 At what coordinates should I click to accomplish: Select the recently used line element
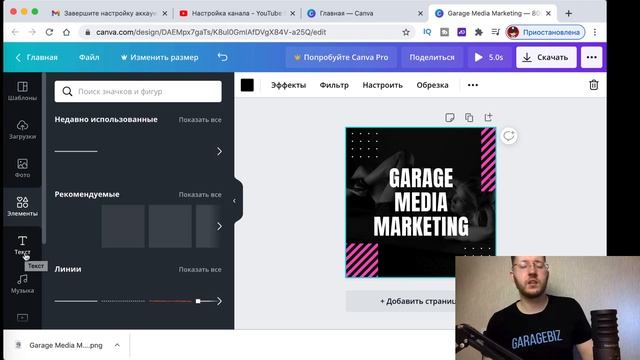pos(76,151)
